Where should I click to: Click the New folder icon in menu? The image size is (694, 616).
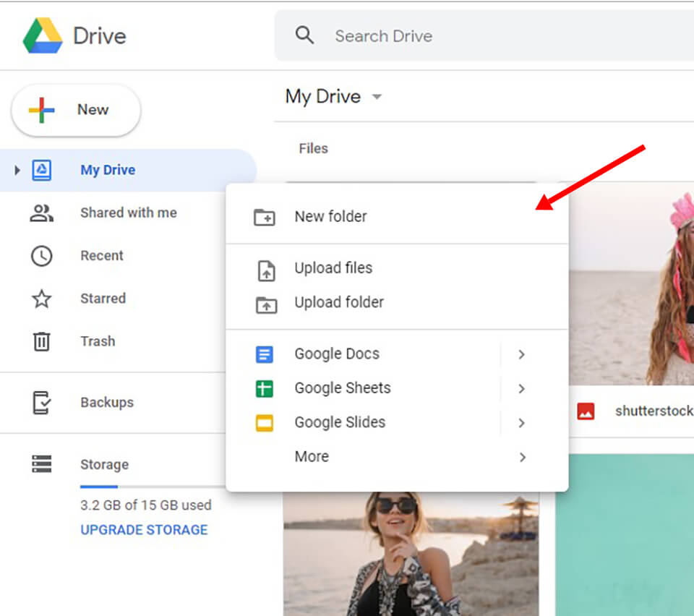pos(265,218)
